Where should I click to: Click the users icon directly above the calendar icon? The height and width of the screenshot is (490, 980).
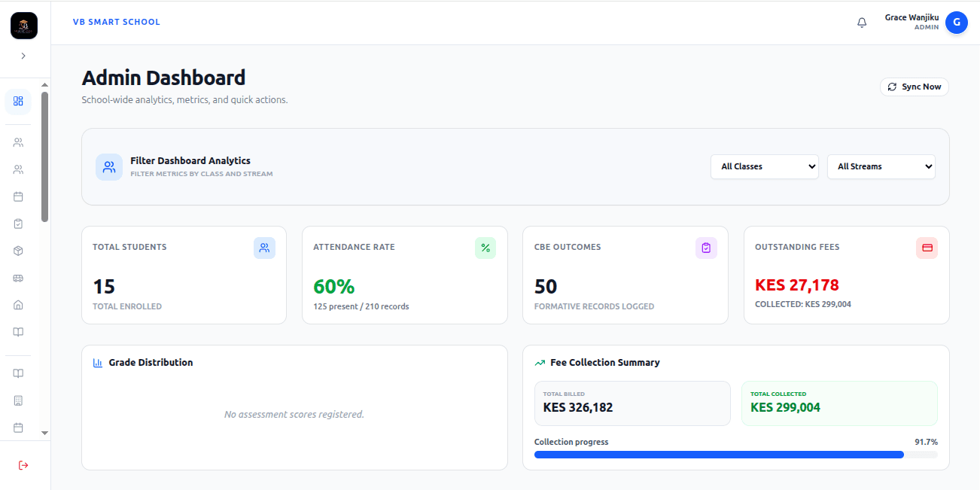coord(18,169)
